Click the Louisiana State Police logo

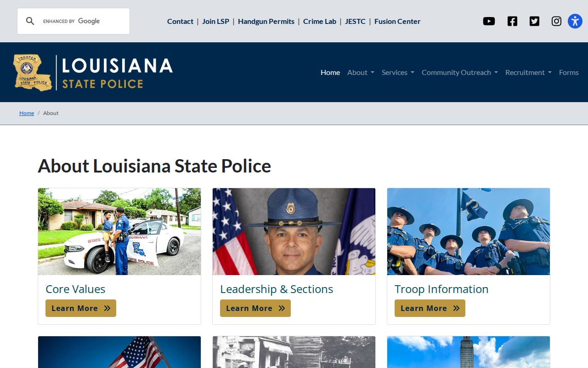click(93, 72)
